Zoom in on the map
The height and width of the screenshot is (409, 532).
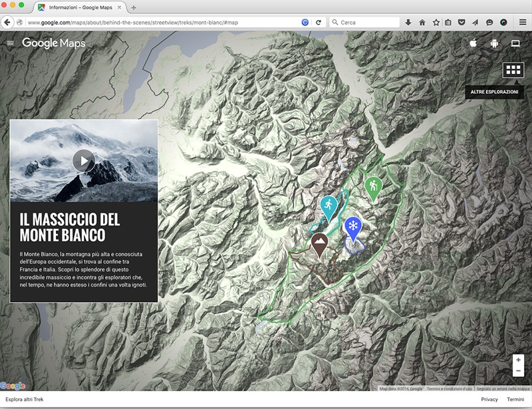[x=518, y=360]
